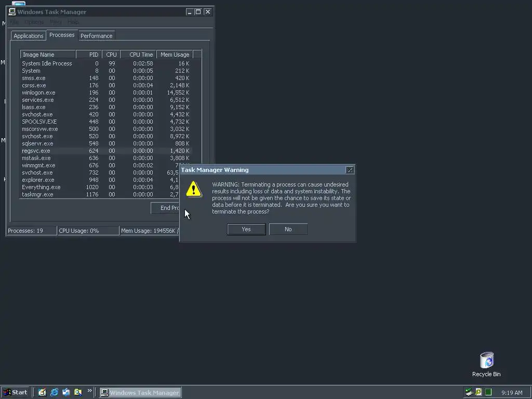
Task: Sort by CPU column header
Action: coord(111,55)
